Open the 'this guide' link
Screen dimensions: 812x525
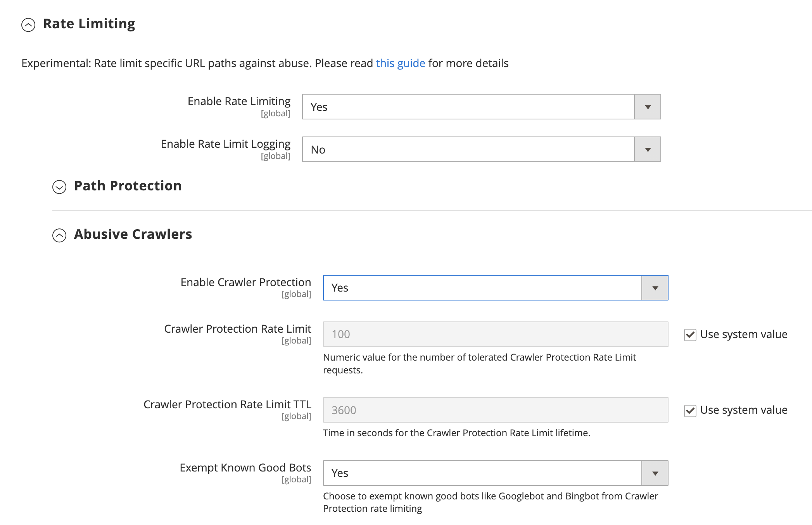point(400,63)
